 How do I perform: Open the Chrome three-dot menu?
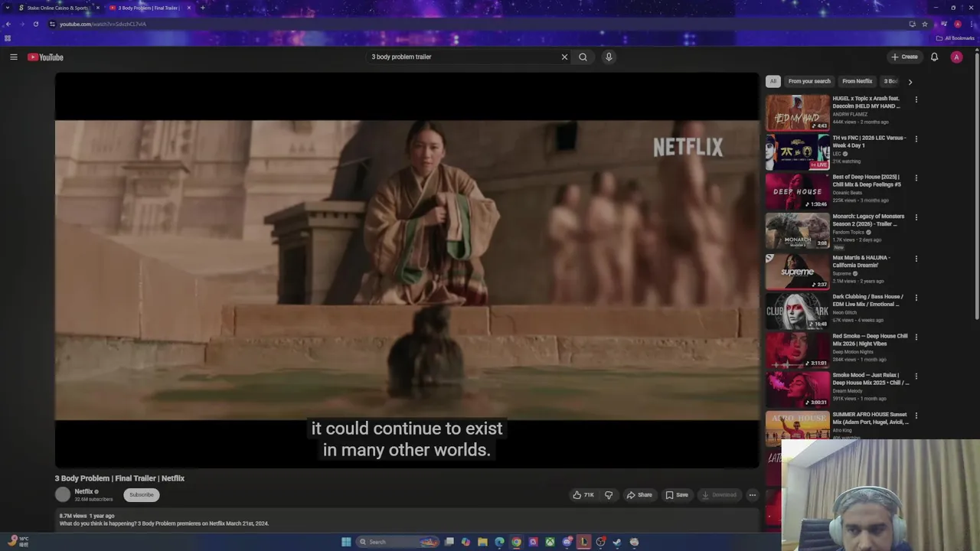(972, 24)
